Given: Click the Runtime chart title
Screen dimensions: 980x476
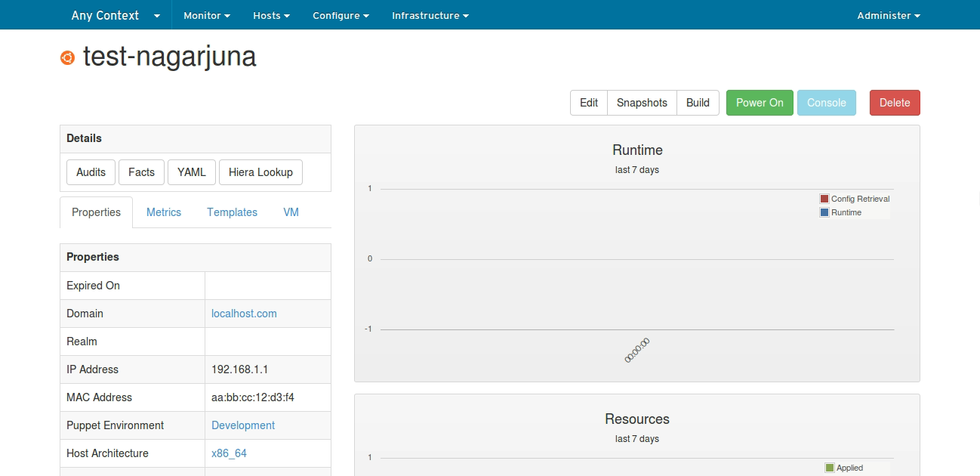Looking at the screenshot, I should [x=637, y=150].
